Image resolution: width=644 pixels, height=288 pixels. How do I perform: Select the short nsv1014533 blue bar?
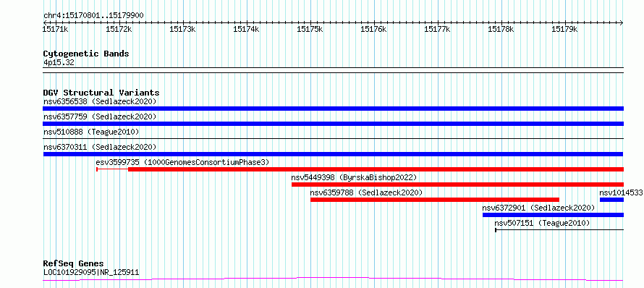click(x=611, y=200)
